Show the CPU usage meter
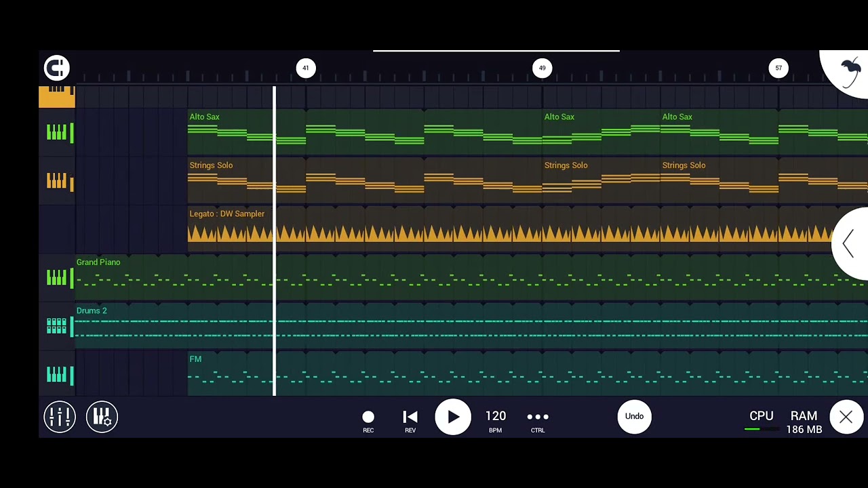The image size is (868, 488). click(761, 421)
